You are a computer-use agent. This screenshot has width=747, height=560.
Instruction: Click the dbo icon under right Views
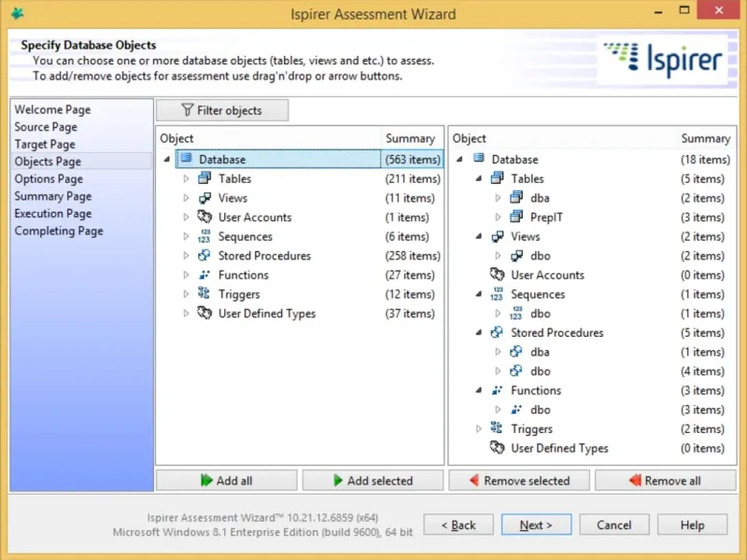pyautogui.click(x=516, y=256)
